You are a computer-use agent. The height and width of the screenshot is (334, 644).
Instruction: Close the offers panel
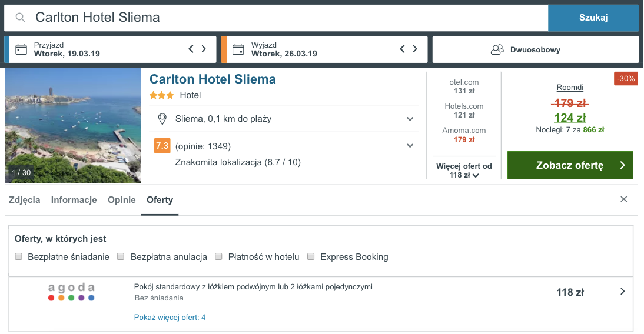(624, 199)
